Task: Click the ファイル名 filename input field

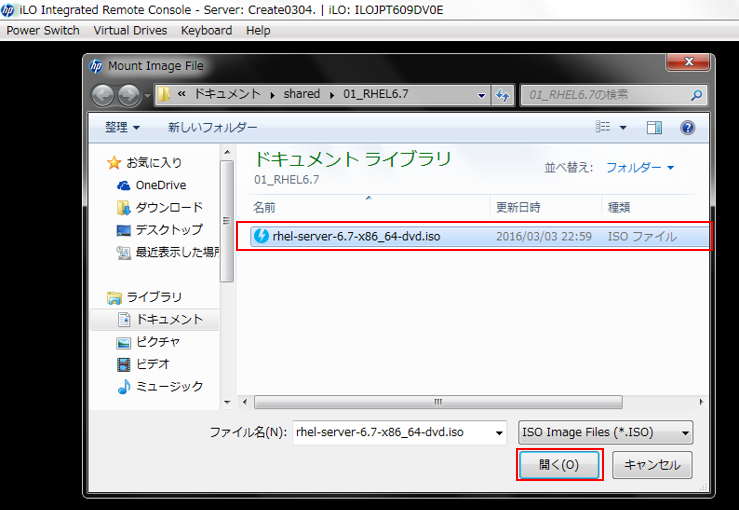Action: 399,432
